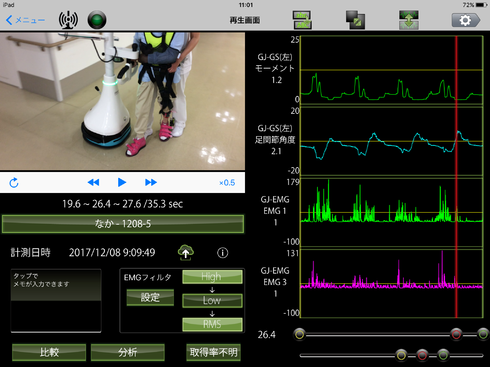The height and width of the screenshot is (367, 490).
Task: Tap the 計測日時 label
Action: 30,253
